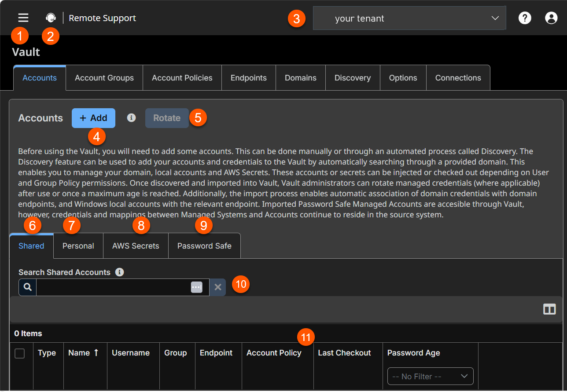Click the ellipsis icon in search field
The image size is (567, 392).
coord(196,287)
